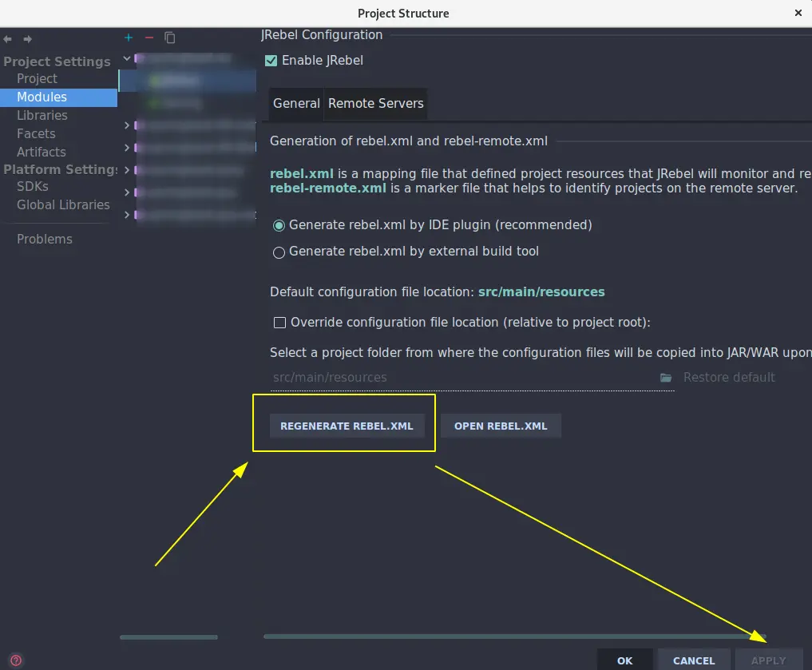Select generate rebel.xml by external build tool
This screenshot has width=812, height=670.
tap(279, 252)
